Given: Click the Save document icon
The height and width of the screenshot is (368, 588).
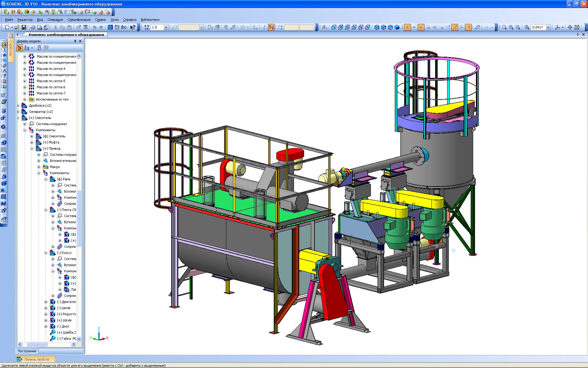Looking at the screenshot, I should (24, 27).
